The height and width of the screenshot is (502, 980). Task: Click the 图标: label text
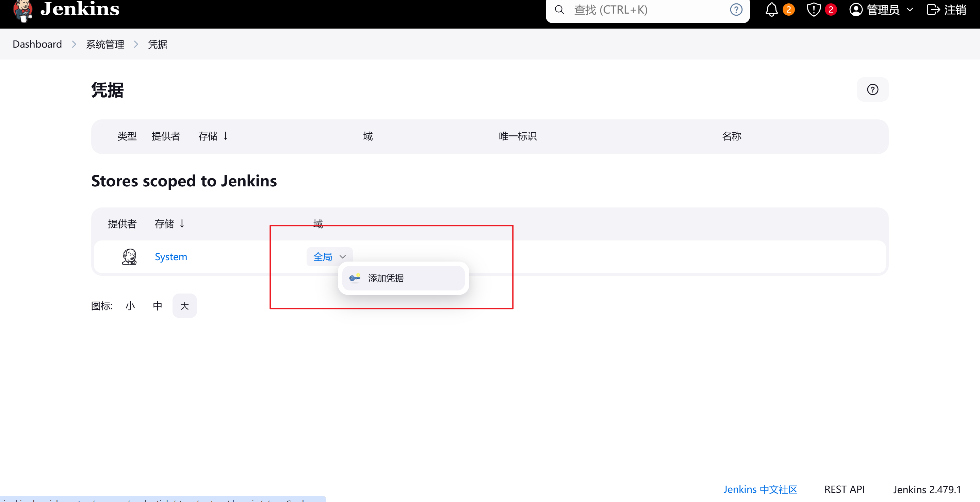pos(102,306)
